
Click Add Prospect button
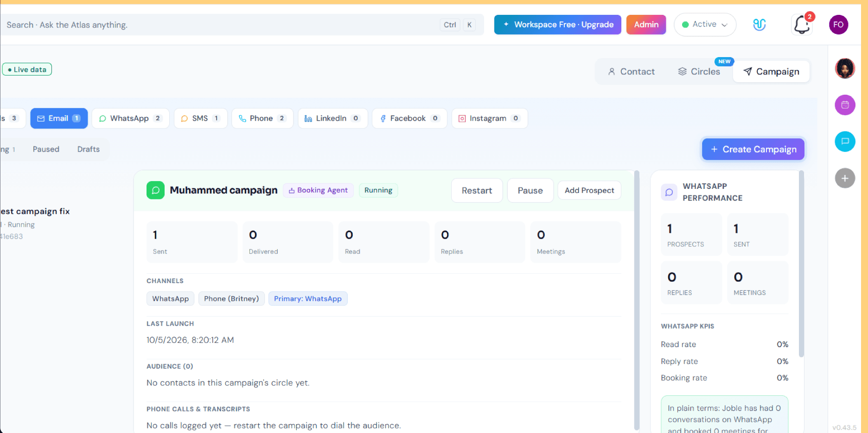click(589, 190)
